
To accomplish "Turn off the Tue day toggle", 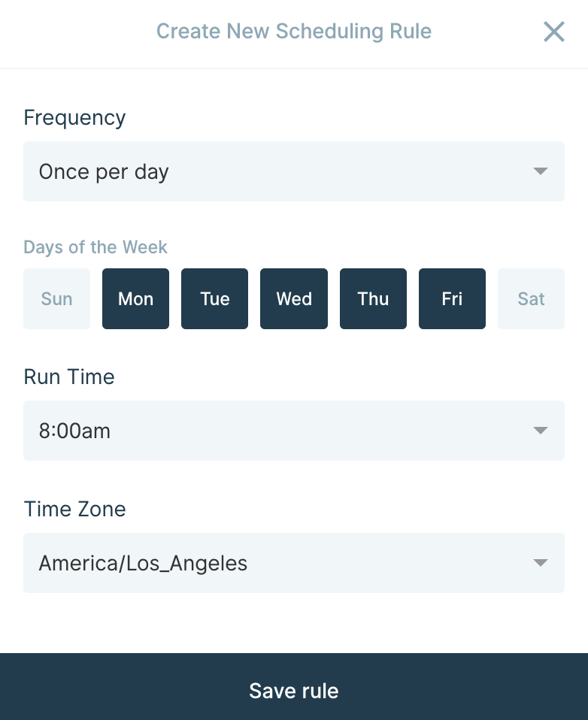I will pos(214,298).
